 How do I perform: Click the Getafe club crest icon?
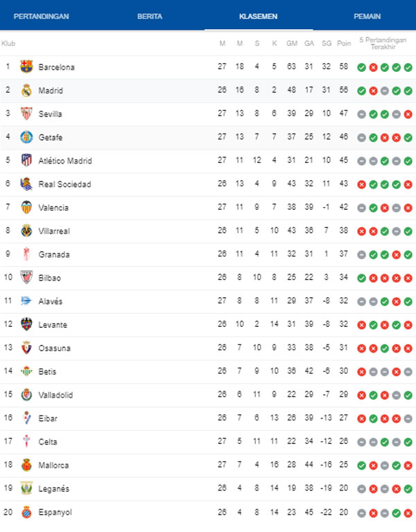pos(26,137)
